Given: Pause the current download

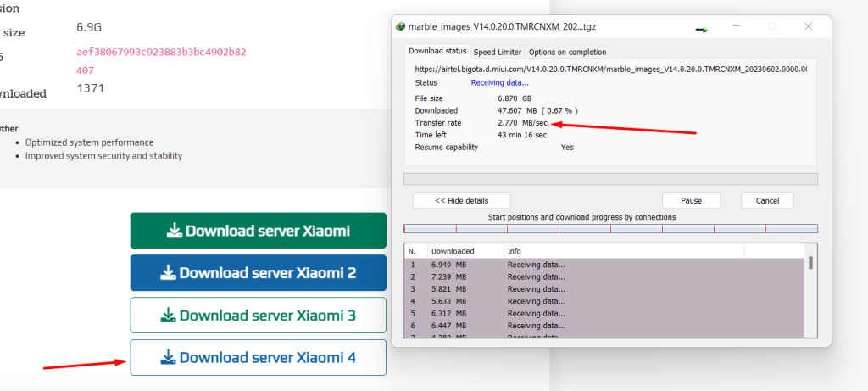Looking at the screenshot, I should (x=691, y=201).
